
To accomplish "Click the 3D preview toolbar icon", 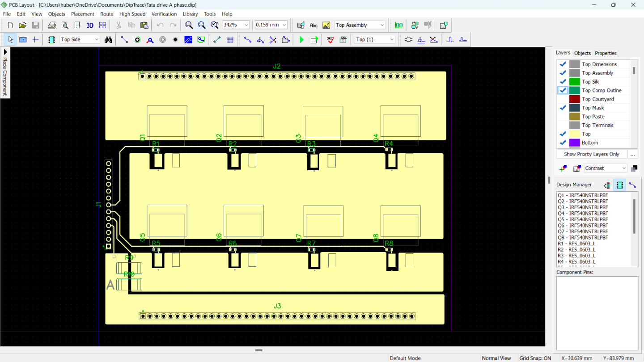I will [90, 25].
